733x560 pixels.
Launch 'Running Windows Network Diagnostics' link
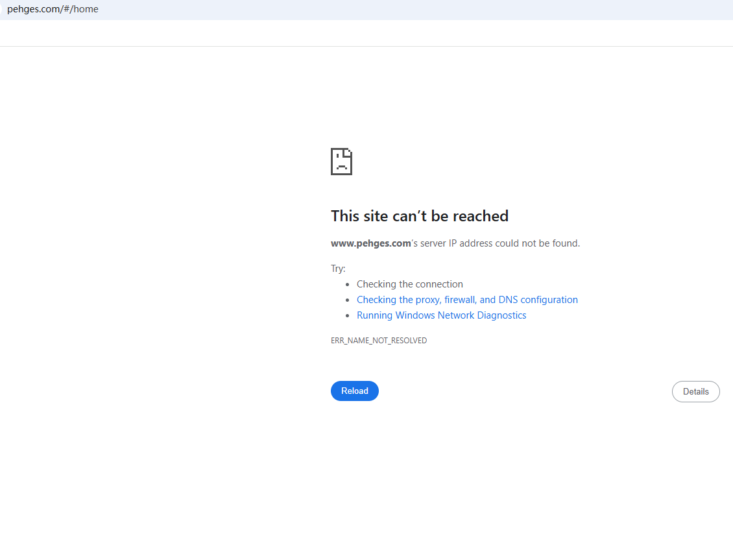click(441, 315)
